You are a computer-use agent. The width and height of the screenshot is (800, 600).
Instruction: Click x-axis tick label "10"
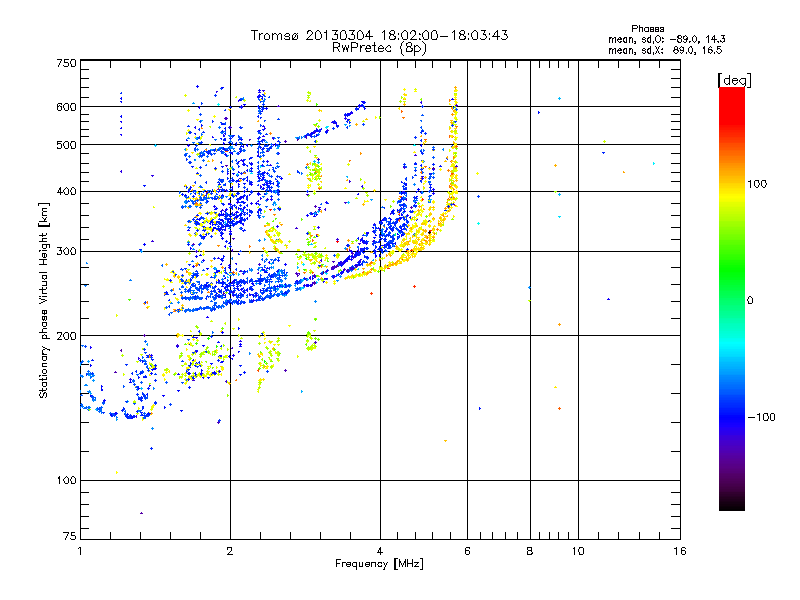(x=578, y=551)
